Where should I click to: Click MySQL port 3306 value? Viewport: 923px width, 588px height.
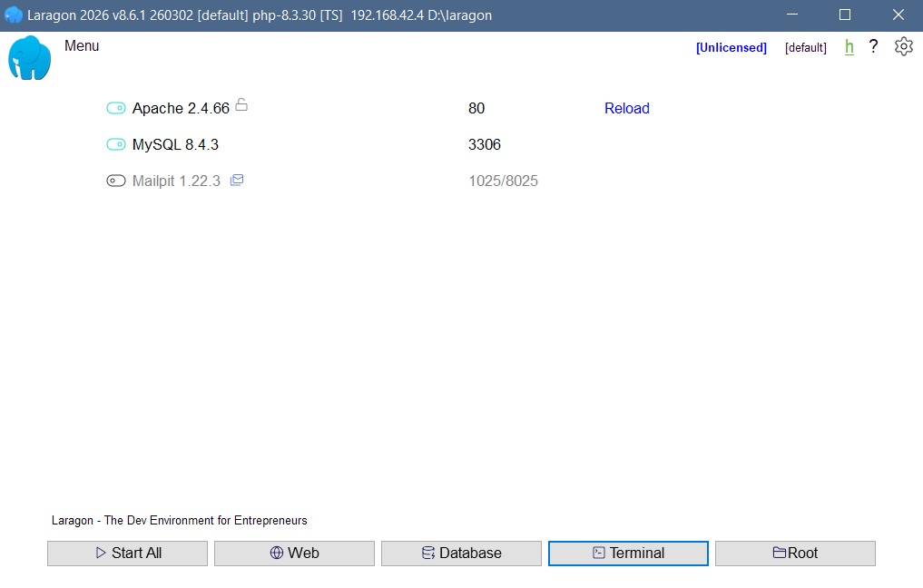tap(485, 145)
